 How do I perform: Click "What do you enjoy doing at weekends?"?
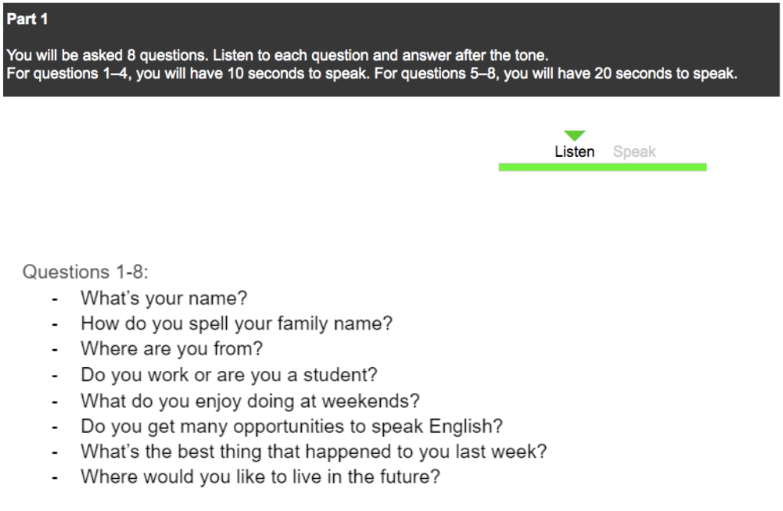point(250,401)
